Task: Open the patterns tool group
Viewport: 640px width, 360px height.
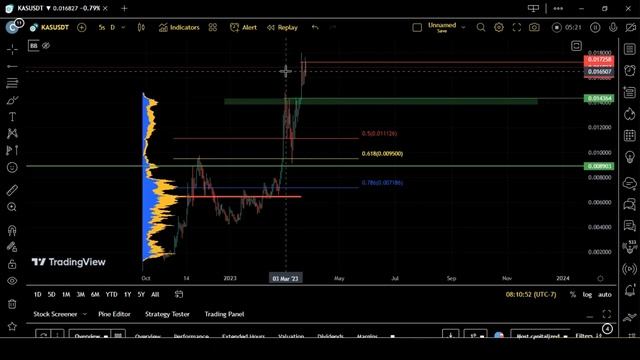Action: click(x=12, y=133)
